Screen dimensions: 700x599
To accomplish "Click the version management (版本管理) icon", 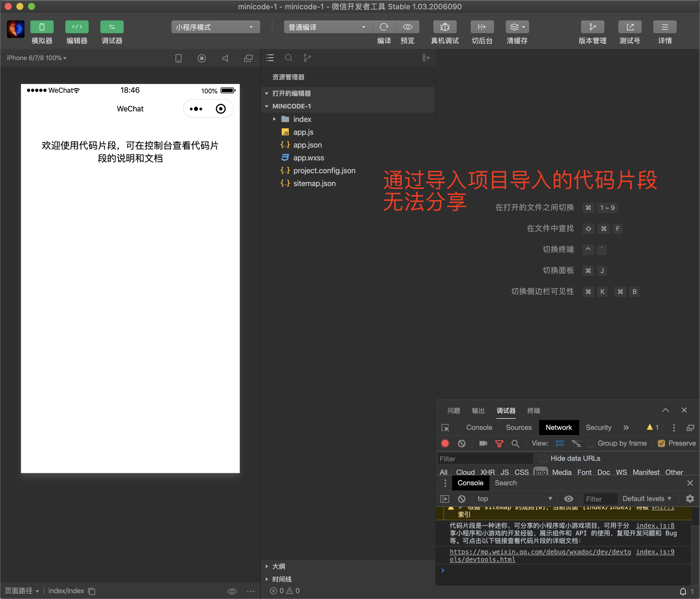I will pyautogui.click(x=592, y=27).
